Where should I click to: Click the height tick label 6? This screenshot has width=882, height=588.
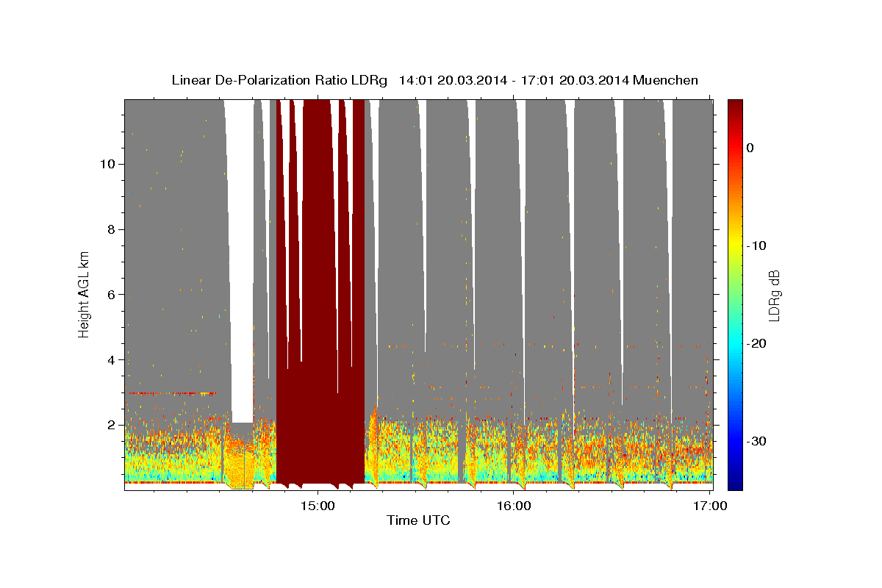click(110, 294)
